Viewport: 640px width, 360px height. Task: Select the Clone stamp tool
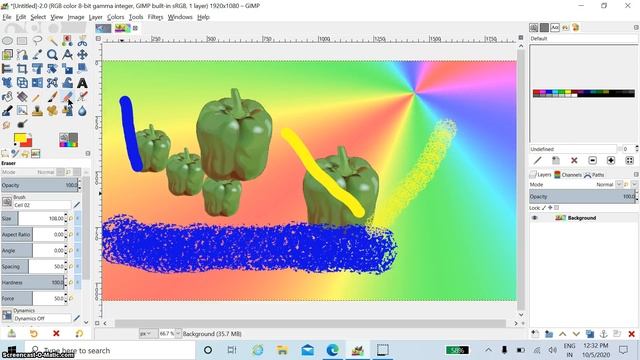(37, 111)
